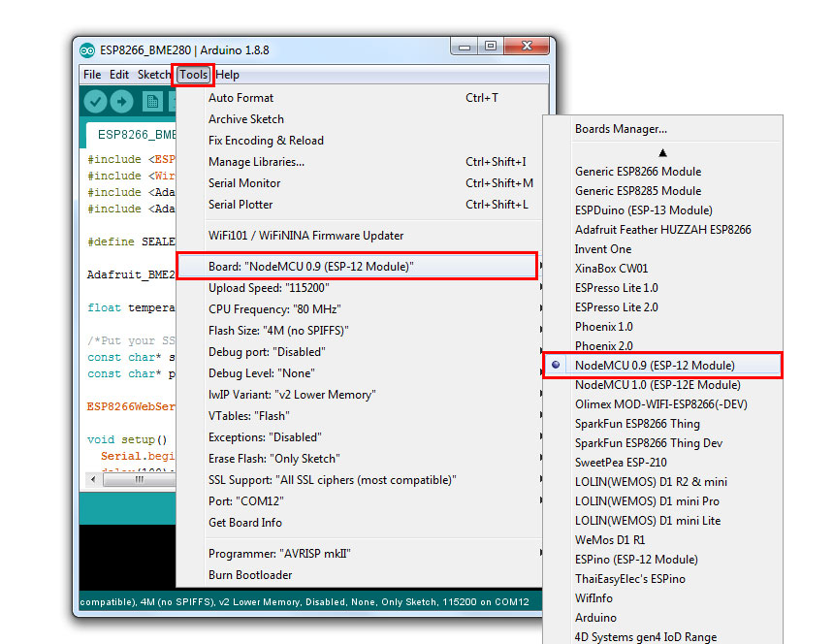Open Boards Manager...
834x644 pixels.
pyautogui.click(x=662, y=129)
